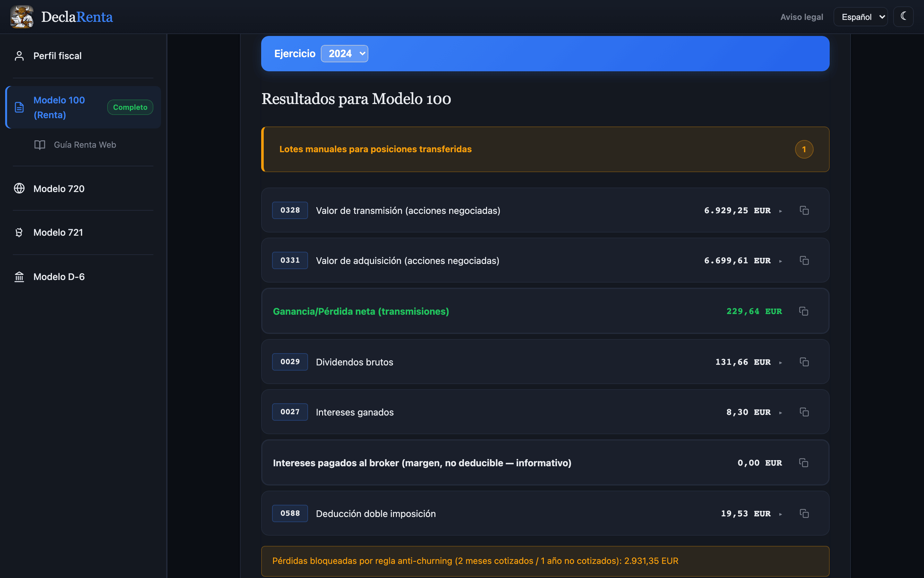Expand details arrow for 0331 row

coord(781,261)
